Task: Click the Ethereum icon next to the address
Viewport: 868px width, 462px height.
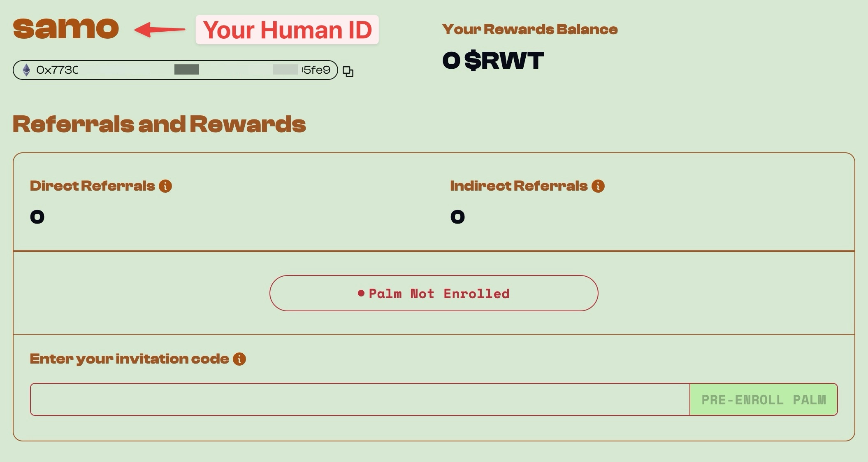Action: point(26,70)
